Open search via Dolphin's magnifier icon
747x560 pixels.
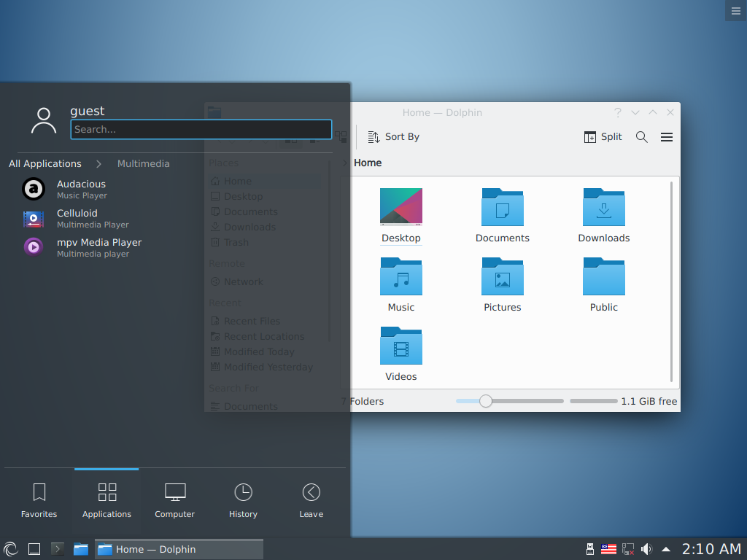pos(641,137)
